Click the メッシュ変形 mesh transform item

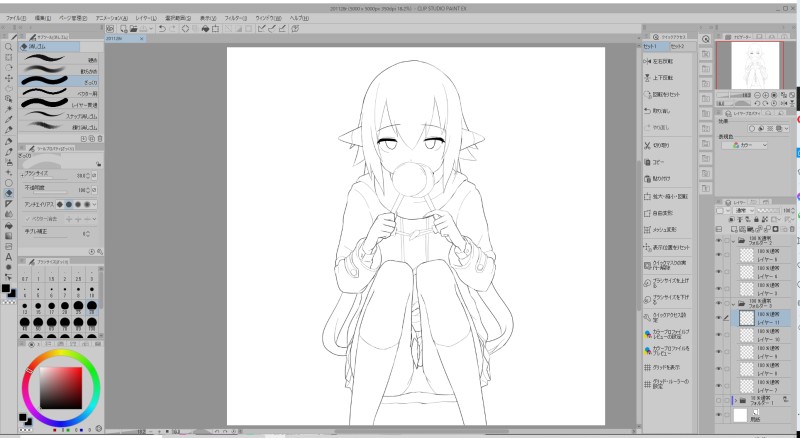point(666,230)
